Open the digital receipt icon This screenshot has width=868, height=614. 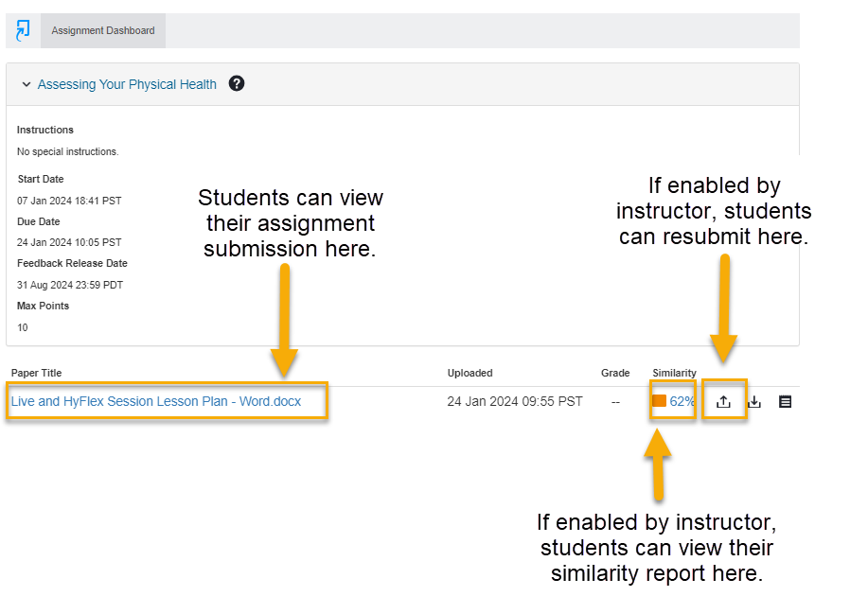tap(785, 401)
